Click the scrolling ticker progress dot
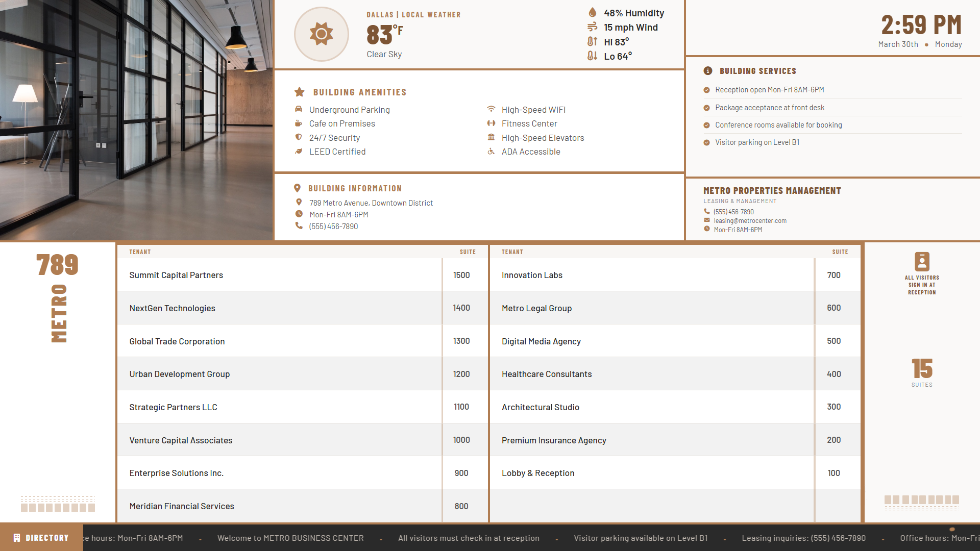Image resolution: width=980 pixels, height=551 pixels. point(951,530)
